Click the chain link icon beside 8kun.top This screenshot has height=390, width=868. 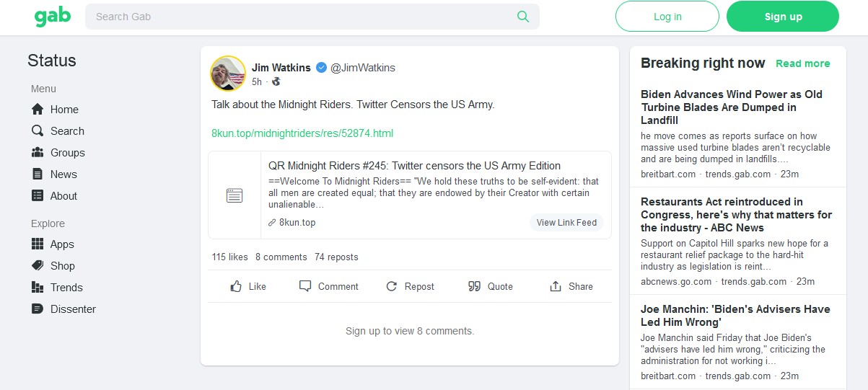[x=272, y=223]
